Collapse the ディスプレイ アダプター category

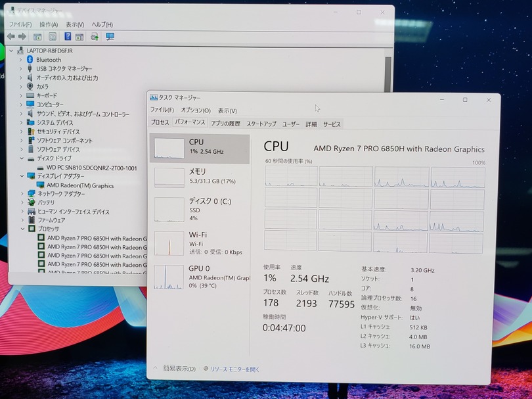coord(22,176)
